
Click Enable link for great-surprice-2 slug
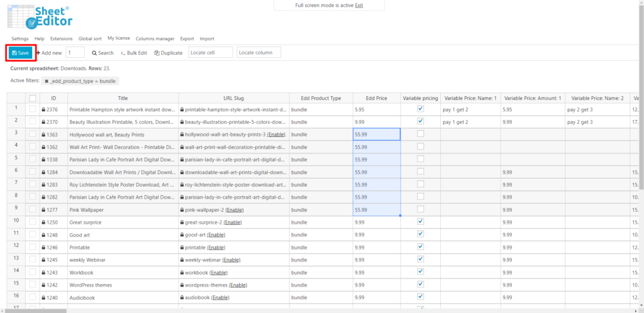coord(233,222)
